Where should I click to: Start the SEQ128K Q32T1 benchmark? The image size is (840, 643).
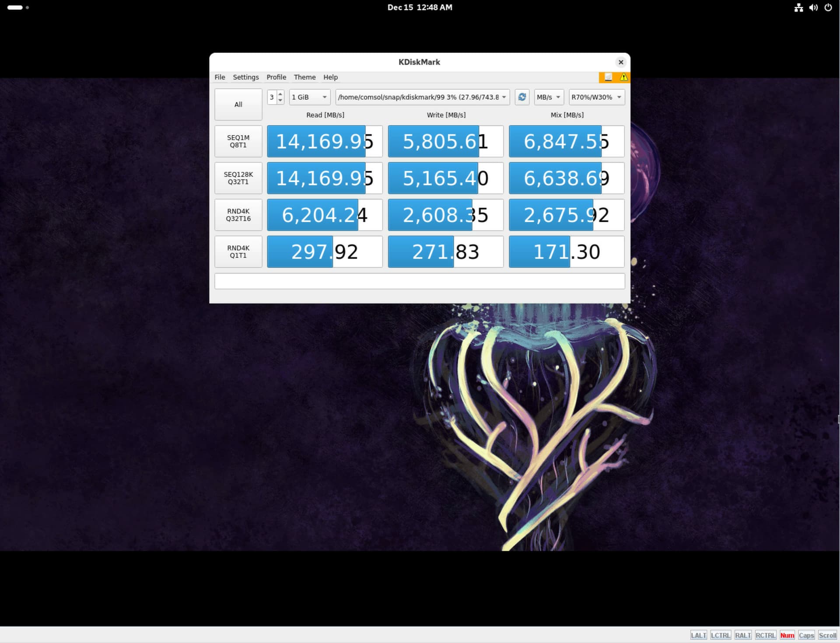pyautogui.click(x=238, y=178)
